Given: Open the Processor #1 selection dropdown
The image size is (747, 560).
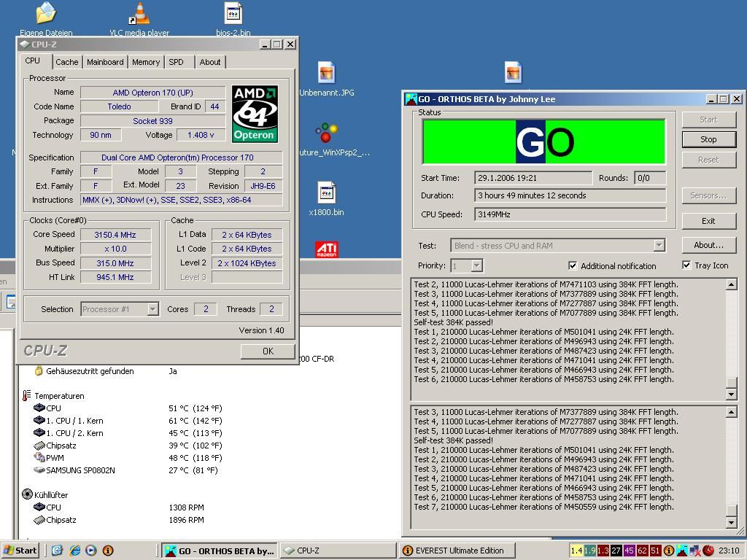Looking at the screenshot, I should point(152,309).
